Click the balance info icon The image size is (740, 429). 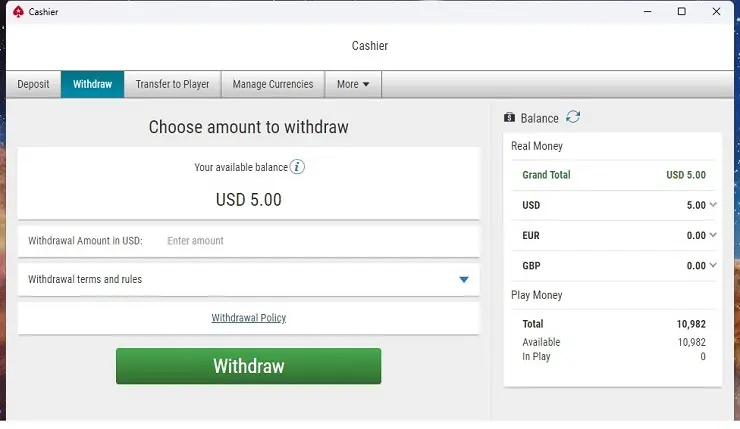[297, 167]
